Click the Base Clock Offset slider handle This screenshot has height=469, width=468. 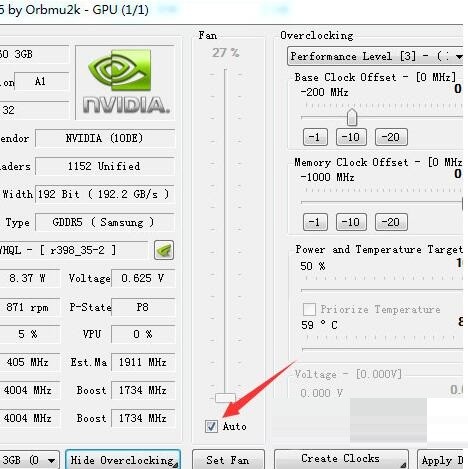tap(352, 117)
